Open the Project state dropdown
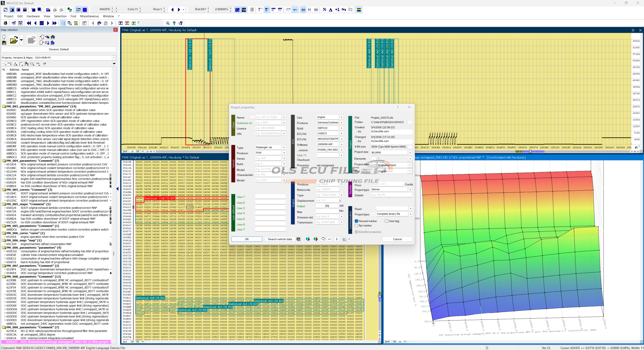This screenshot has width=644, height=350. click(410, 165)
